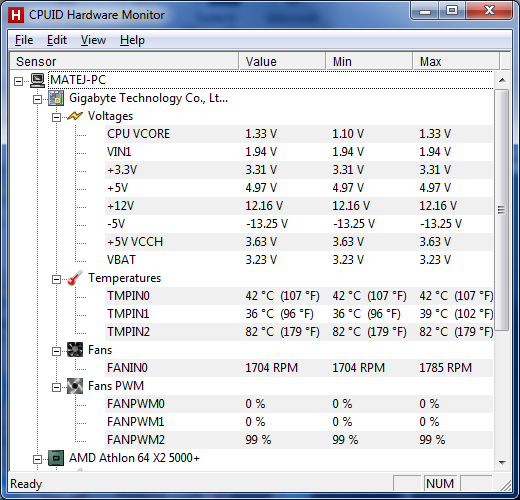Select the -5V row
Viewport: 520px width, 500px height.
click(x=299, y=224)
